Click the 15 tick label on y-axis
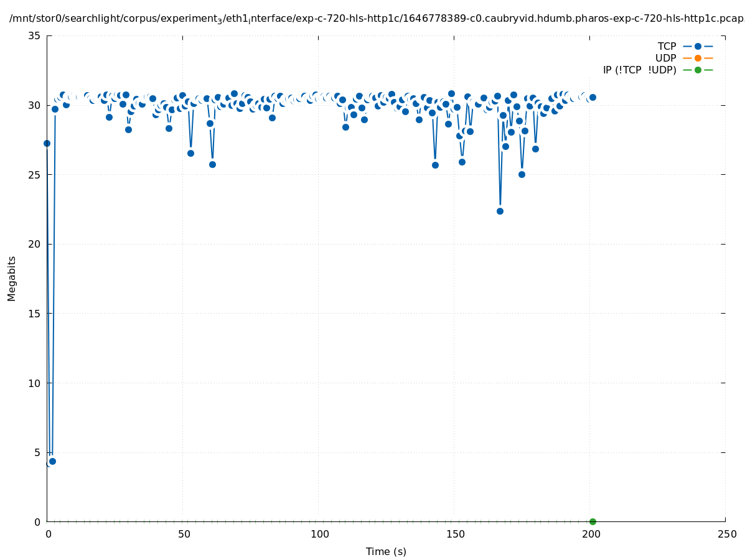Viewport: 745px width, 560px height. click(34, 314)
